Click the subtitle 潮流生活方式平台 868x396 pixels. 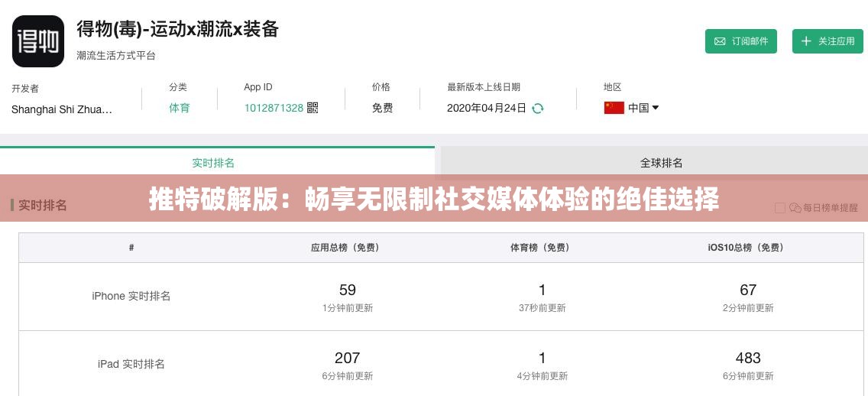[115, 55]
